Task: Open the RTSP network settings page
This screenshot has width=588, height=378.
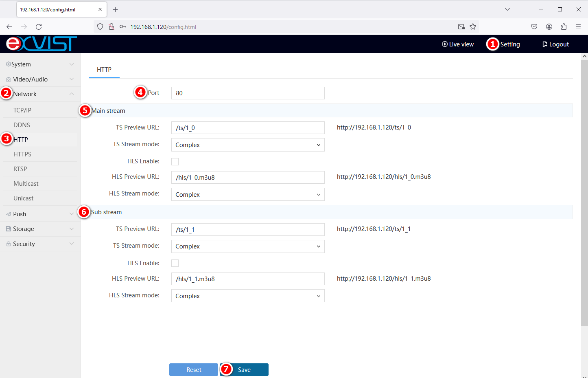Action: (20, 169)
